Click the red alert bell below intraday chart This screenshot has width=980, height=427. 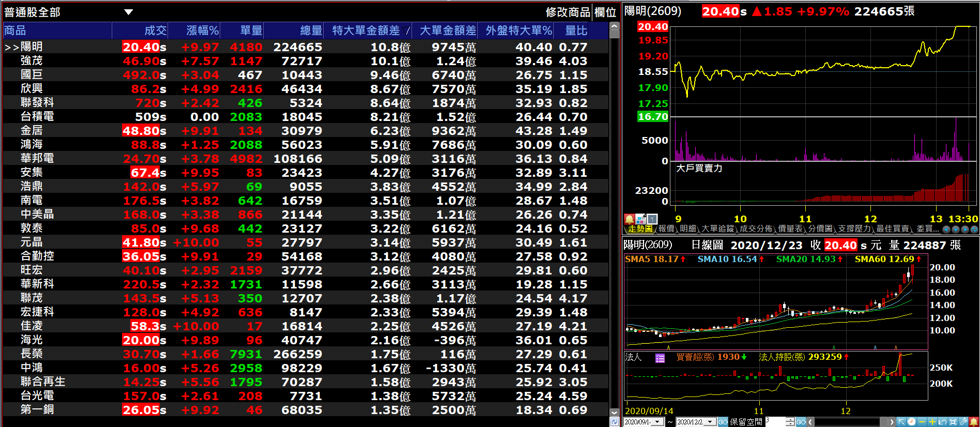(x=629, y=219)
